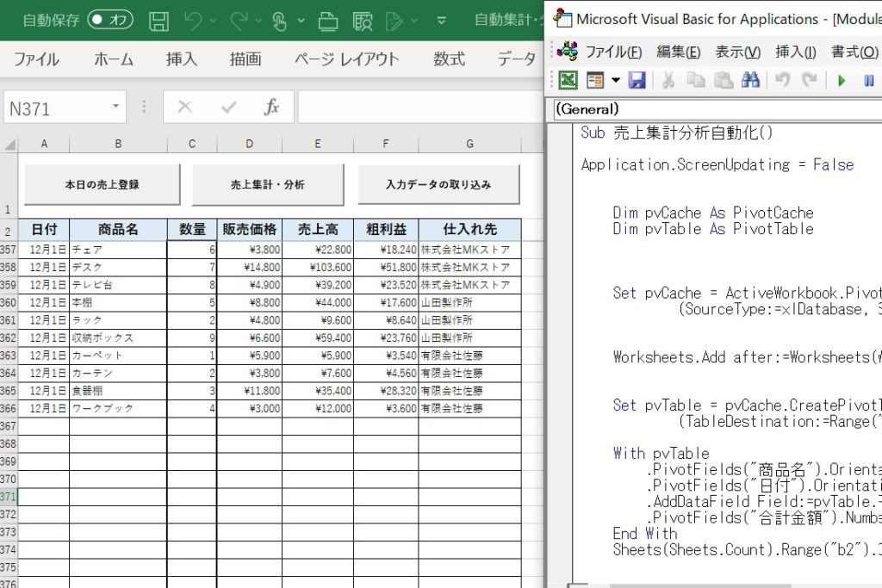
Task: Click the Find binoculars icon in VBA toolbar
Action: (x=750, y=80)
